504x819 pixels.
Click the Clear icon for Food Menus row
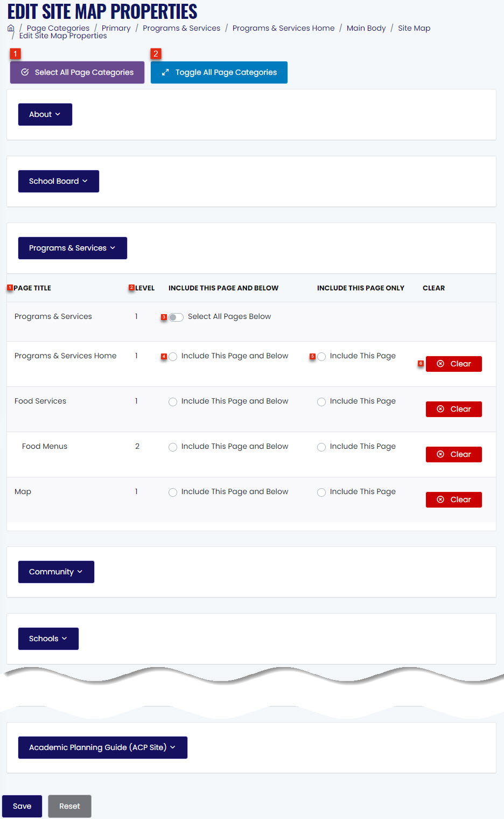click(x=440, y=454)
